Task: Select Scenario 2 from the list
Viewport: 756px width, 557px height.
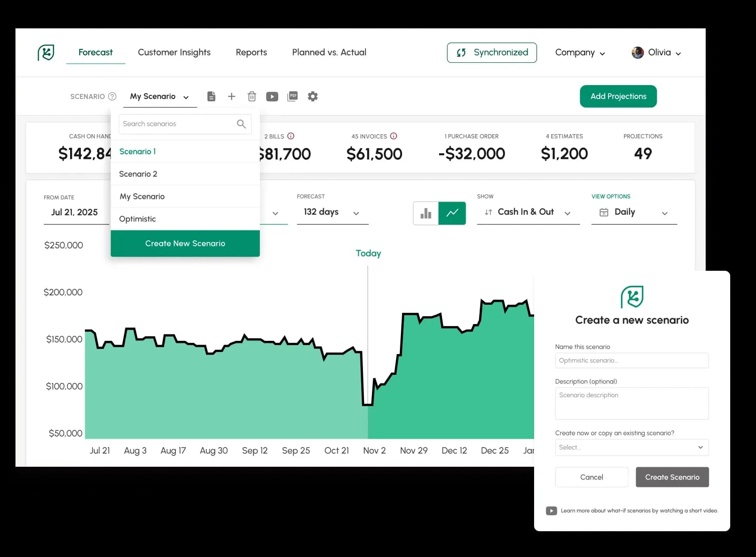Action: [x=138, y=174]
